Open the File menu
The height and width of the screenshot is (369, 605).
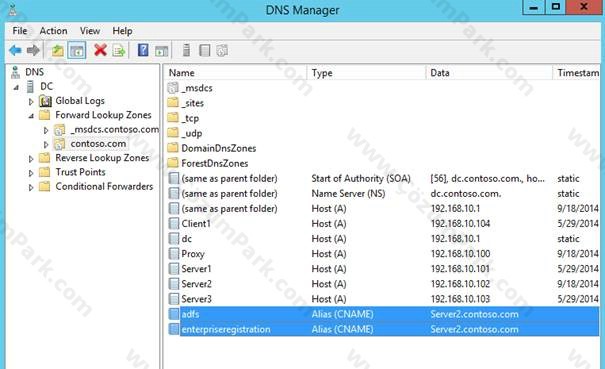tap(20, 31)
